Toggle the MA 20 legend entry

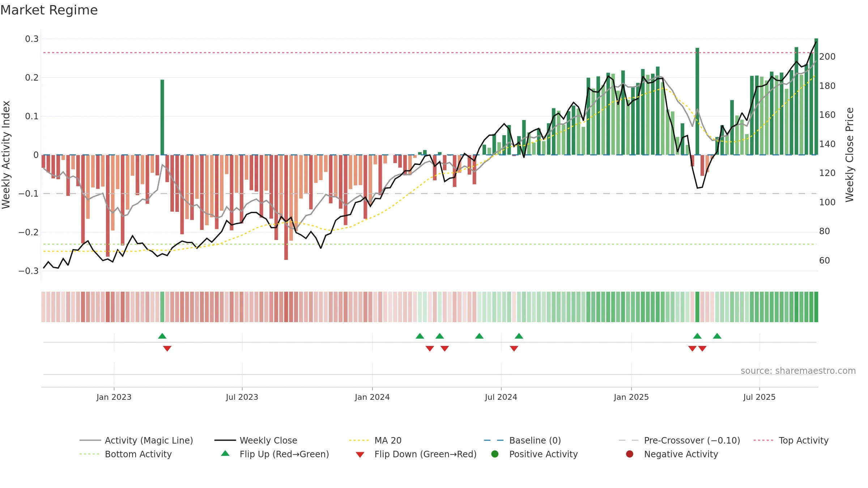click(x=375, y=440)
